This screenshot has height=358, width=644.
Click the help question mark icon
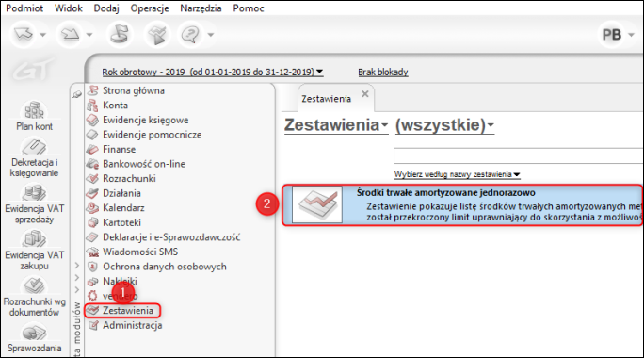tap(190, 35)
